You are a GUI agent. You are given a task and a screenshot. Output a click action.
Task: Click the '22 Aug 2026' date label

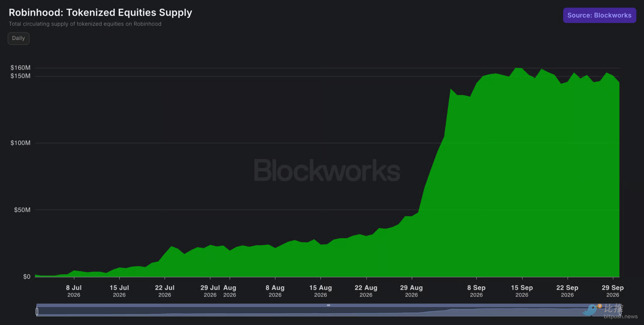pyautogui.click(x=366, y=291)
